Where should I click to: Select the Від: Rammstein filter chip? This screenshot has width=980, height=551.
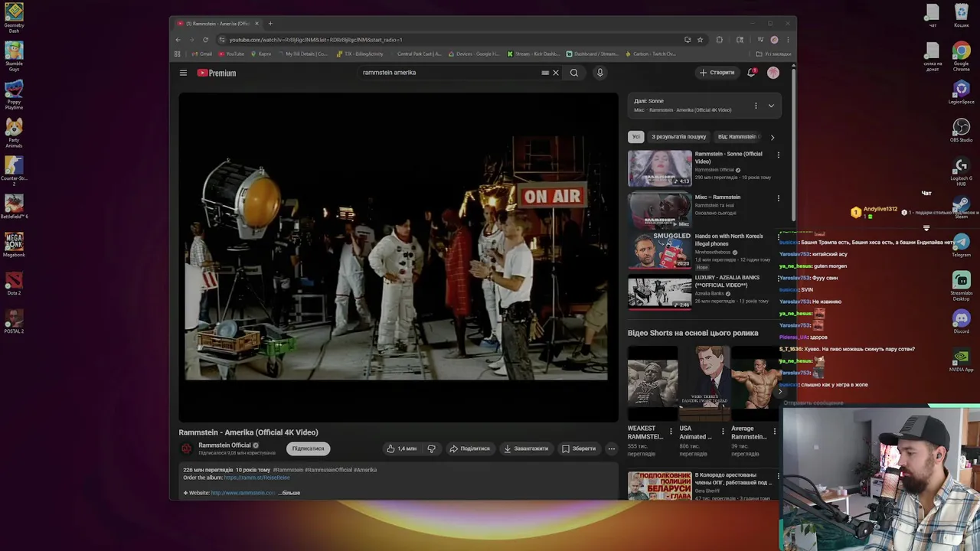pyautogui.click(x=738, y=137)
